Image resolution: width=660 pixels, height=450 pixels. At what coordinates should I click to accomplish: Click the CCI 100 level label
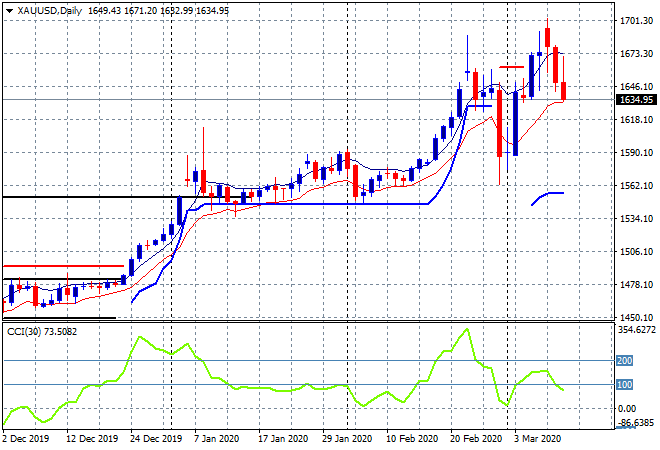(625, 385)
